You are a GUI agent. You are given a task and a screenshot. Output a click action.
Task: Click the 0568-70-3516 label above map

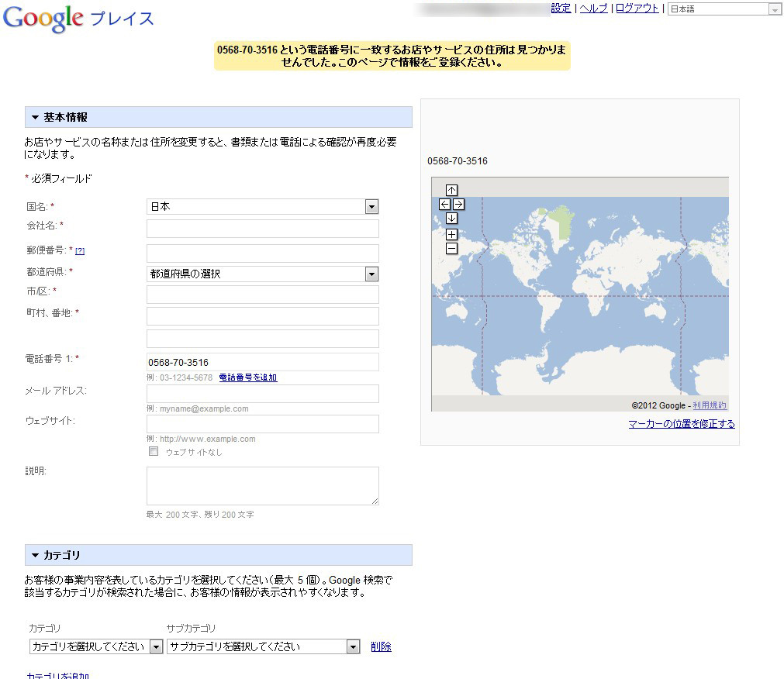(458, 161)
